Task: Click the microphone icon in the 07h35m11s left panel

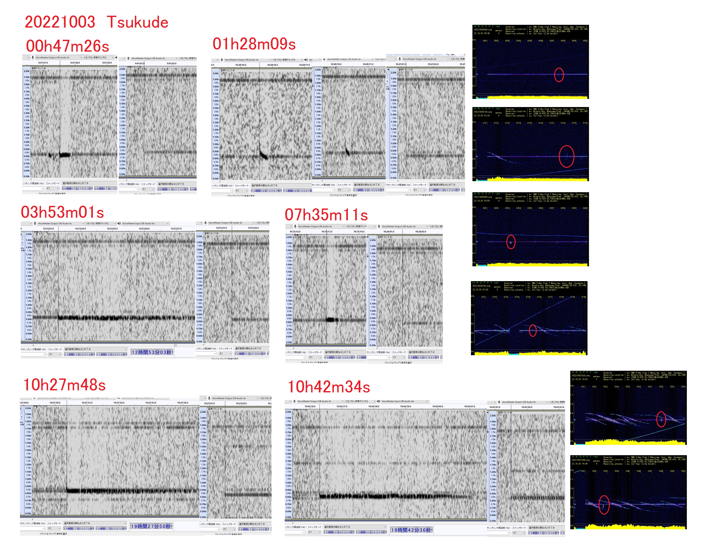Action: pos(295,226)
